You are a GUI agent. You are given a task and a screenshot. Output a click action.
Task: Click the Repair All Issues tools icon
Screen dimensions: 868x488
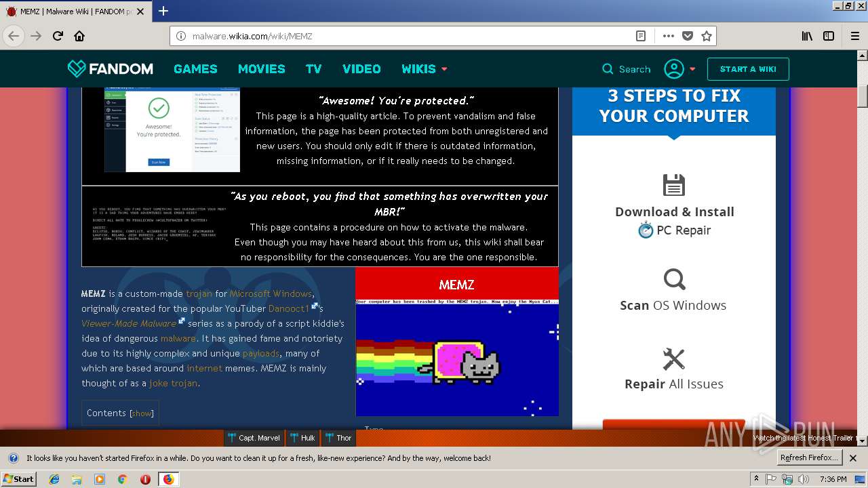[674, 359]
